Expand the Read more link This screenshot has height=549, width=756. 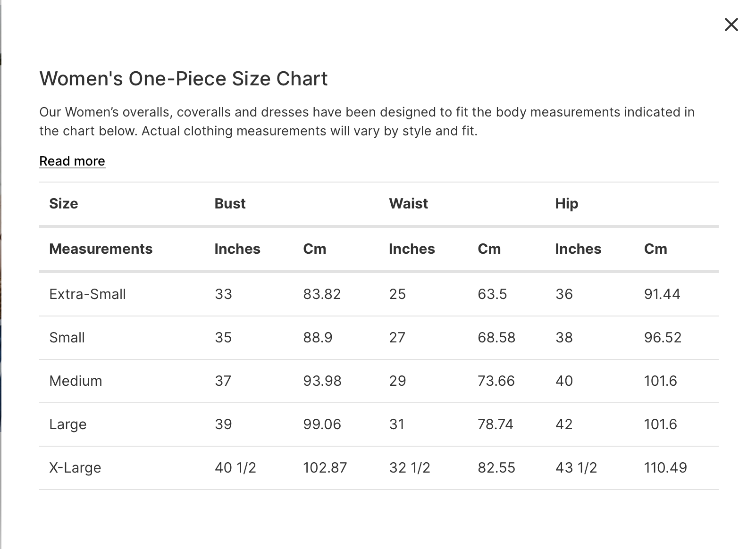[x=72, y=161]
